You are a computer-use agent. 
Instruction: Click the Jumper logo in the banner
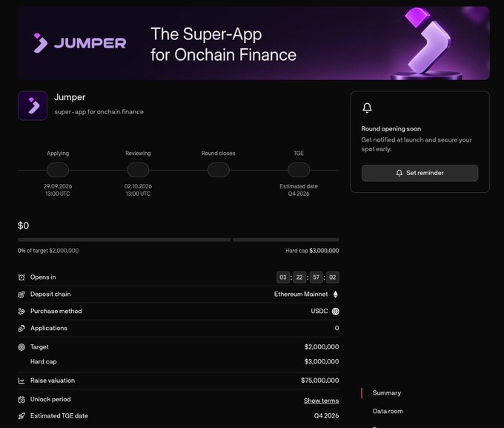tap(80, 43)
